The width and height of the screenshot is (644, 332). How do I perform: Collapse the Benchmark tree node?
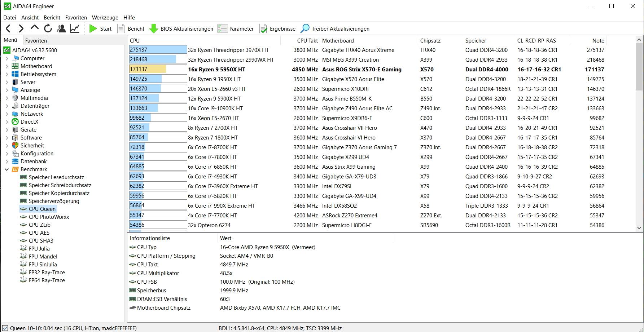click(x=7, y=169)
